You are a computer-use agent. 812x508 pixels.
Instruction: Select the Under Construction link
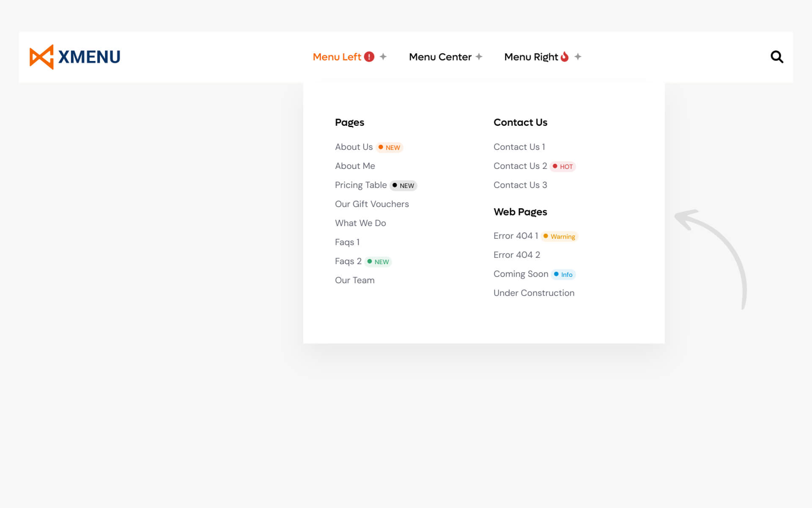tap(534, 293)
